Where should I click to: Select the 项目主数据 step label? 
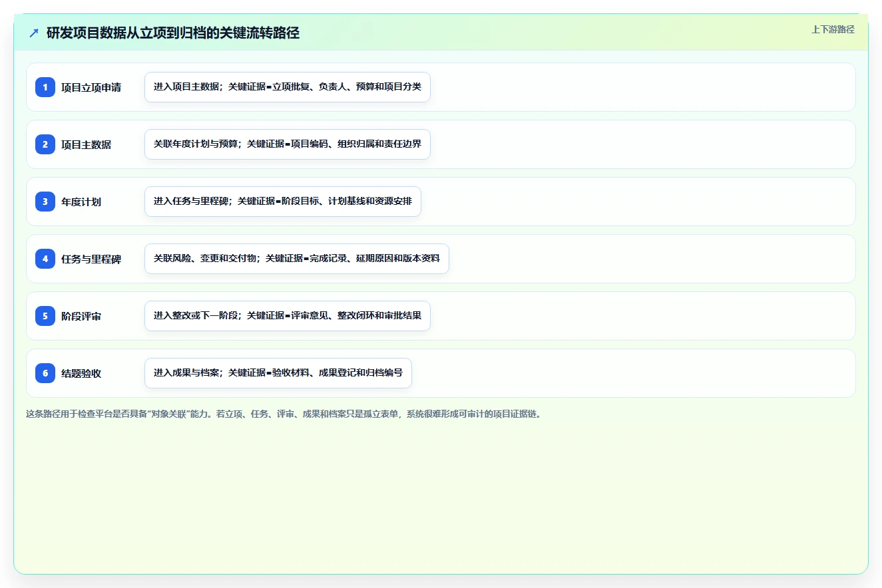tap(87, 144)
